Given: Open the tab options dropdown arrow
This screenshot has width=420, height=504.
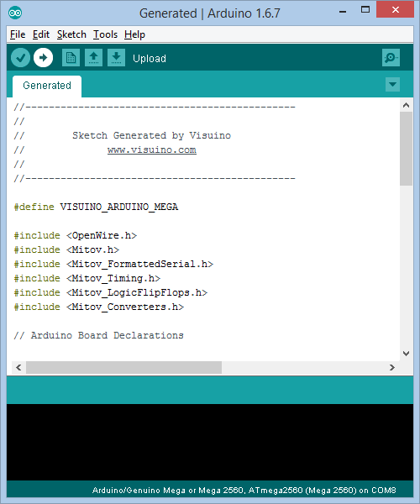Looking at the screenshot, I should [392, 85].
